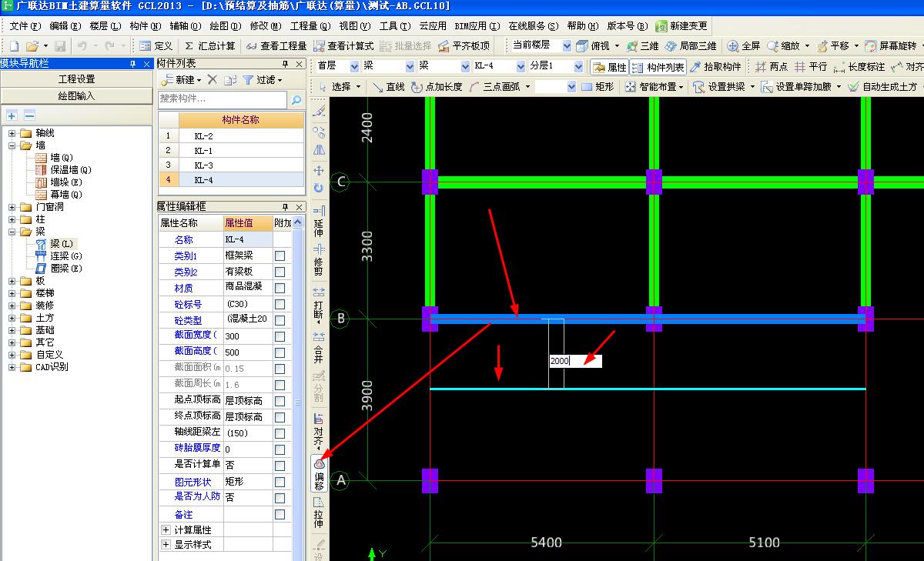The image size is (924, 561).
Task: Check the 附加 box for 截面宽度
Action: click(x=280, y=336)
